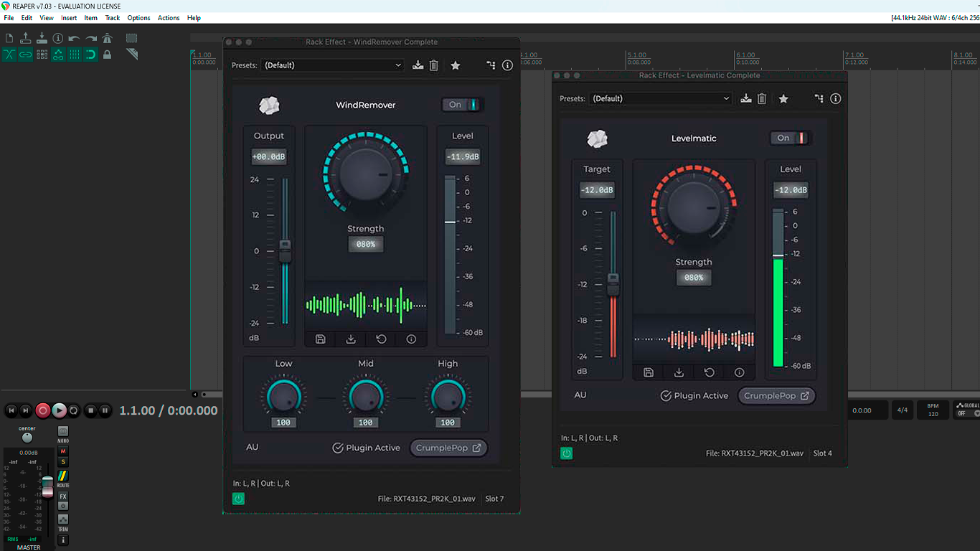Open the Insert menu
Viewport: 980px width, 551px height.
point(69,18)
